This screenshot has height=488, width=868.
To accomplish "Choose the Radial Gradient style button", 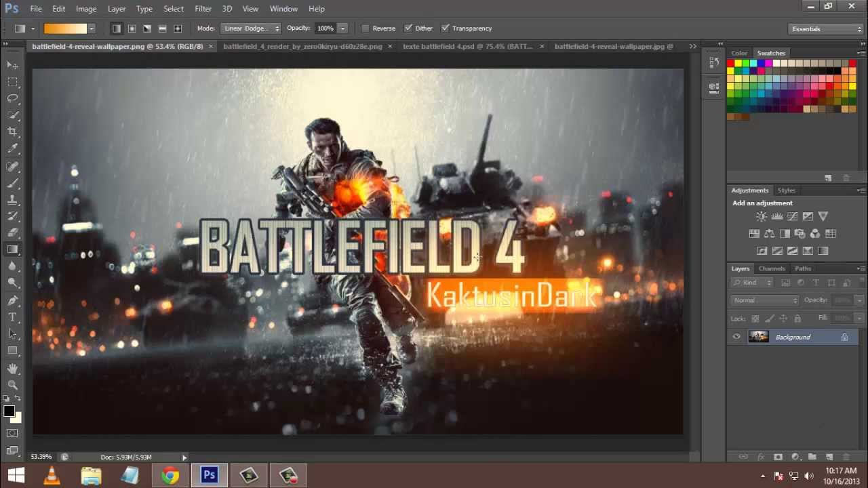I will (132, 28).
